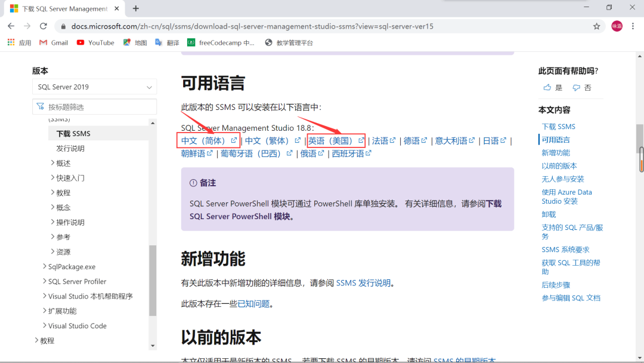Download SSMS in 西班牙语
The width and height of the screenshot is (644, 363).
tap(352, 153)
